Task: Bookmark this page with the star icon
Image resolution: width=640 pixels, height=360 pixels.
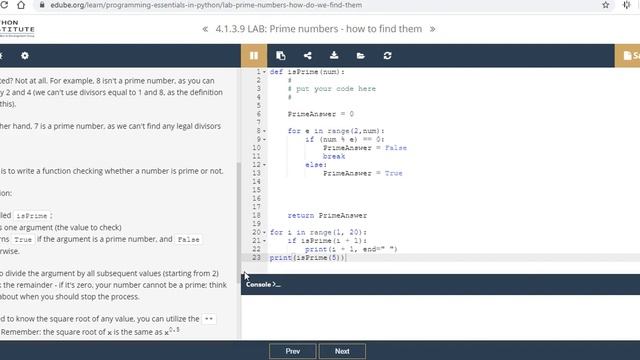Action: pos(605,5)
